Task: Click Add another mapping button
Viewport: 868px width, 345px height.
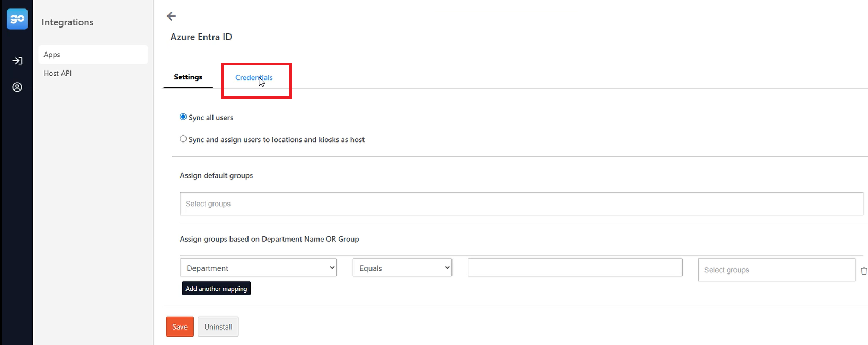Action: click(216, 289)
